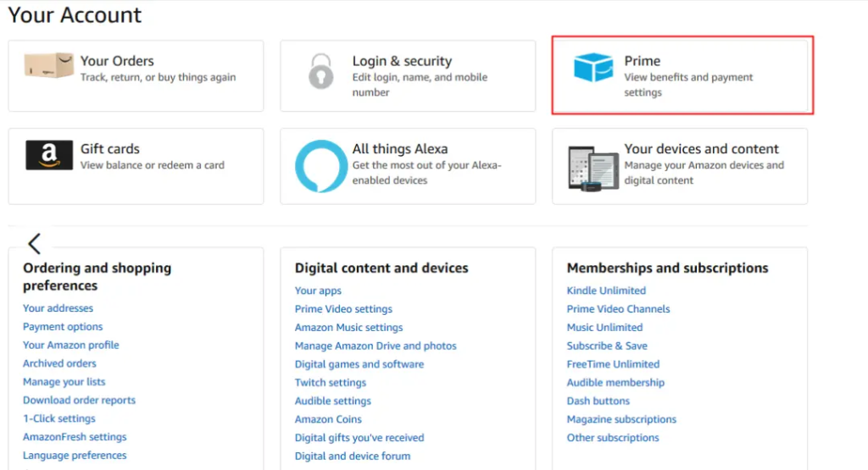Open AmazonFresh settings link
This screenshot has height=470, width=868.
click(x=75, y=437)
